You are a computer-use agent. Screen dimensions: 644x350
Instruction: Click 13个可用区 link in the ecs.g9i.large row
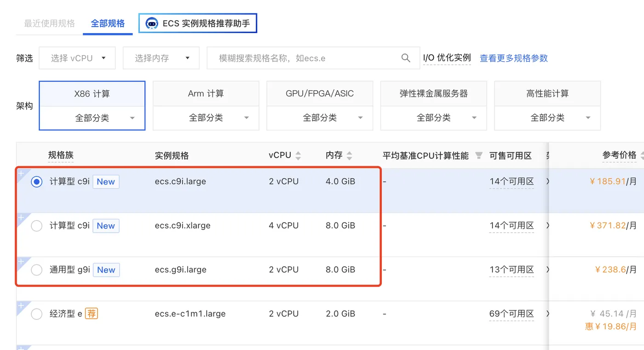511,270
